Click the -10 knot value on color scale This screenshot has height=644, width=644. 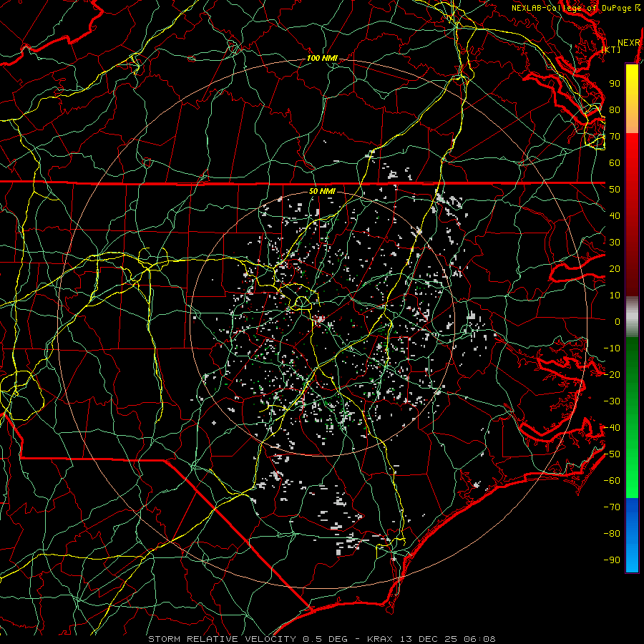click(612, 348)
